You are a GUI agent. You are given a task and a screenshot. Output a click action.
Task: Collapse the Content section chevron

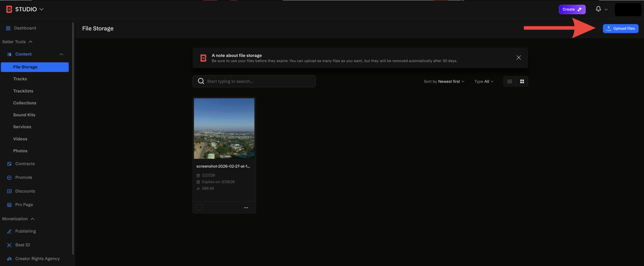(x=61, y=54)
